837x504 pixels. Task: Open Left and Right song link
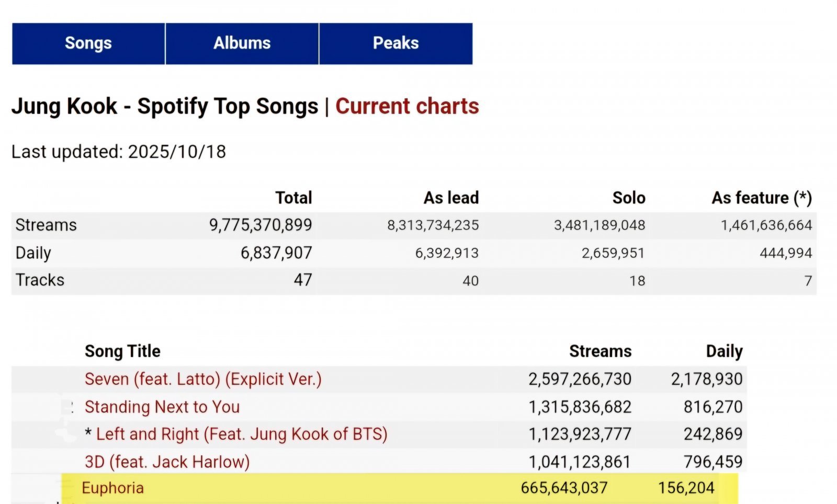(x=241, y=434)
